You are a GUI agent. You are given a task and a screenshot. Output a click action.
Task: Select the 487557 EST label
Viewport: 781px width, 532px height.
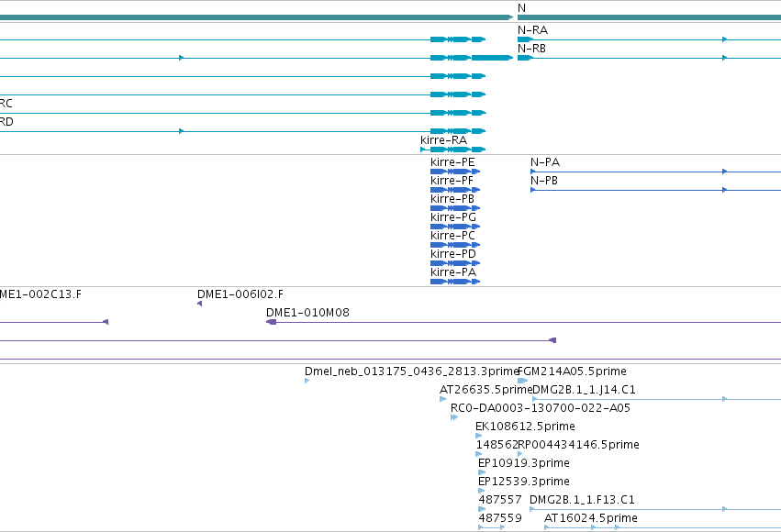(500, 500)
